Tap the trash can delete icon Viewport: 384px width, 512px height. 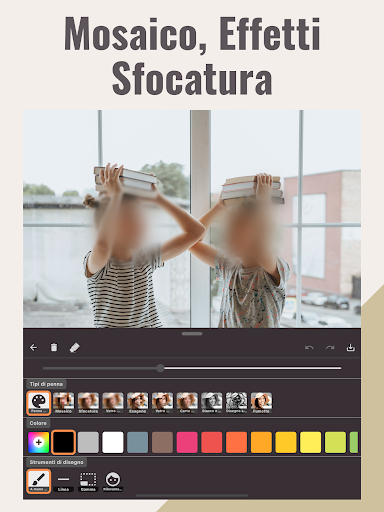pos(54,347)
